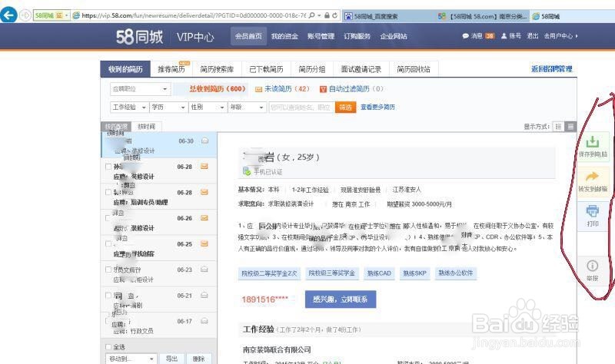This screenshot has height=364, width=615.
Task: Tick the checkbox for the 06-21 resume
Action: coord(108,296)
